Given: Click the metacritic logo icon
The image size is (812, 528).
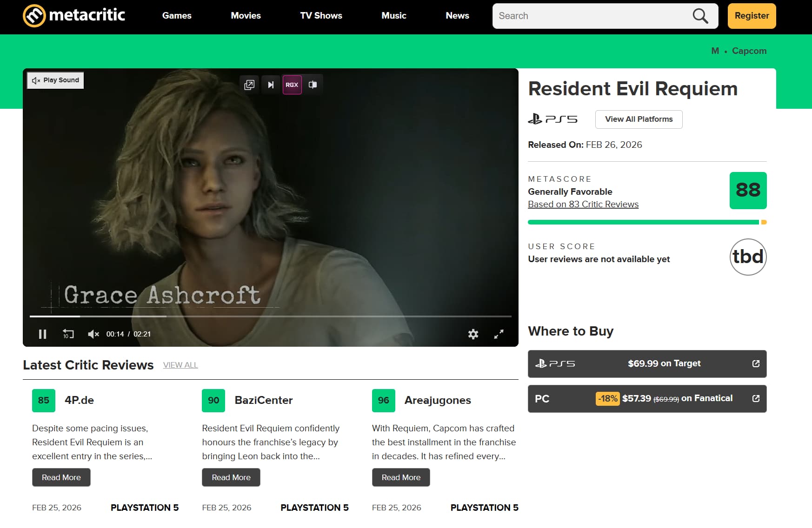Looking at the screenshot, I should point(33,15).
